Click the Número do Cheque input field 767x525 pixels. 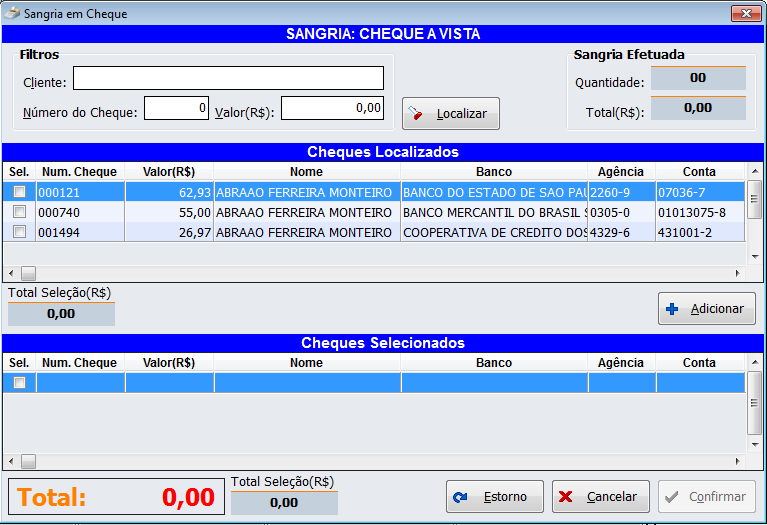[176, 108]
